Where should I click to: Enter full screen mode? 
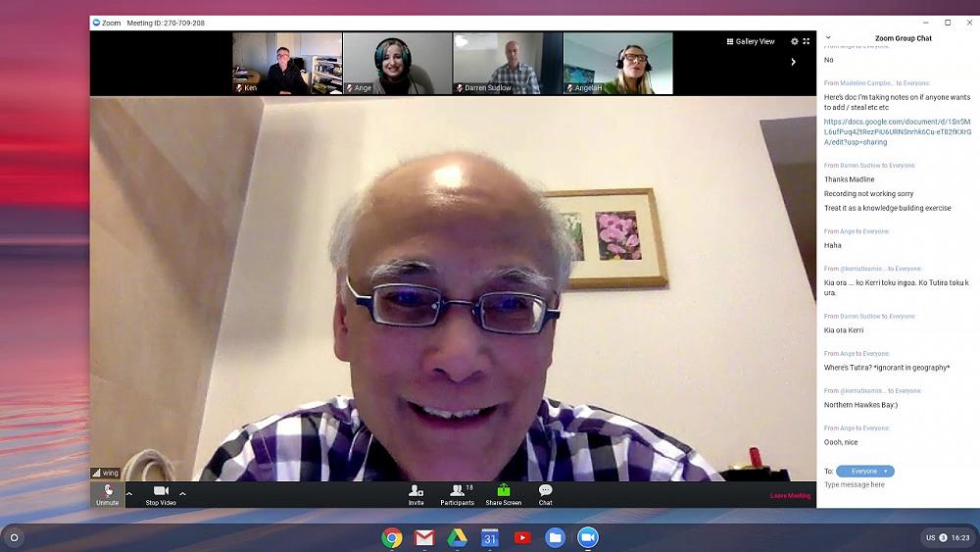[x=807, y=41]
